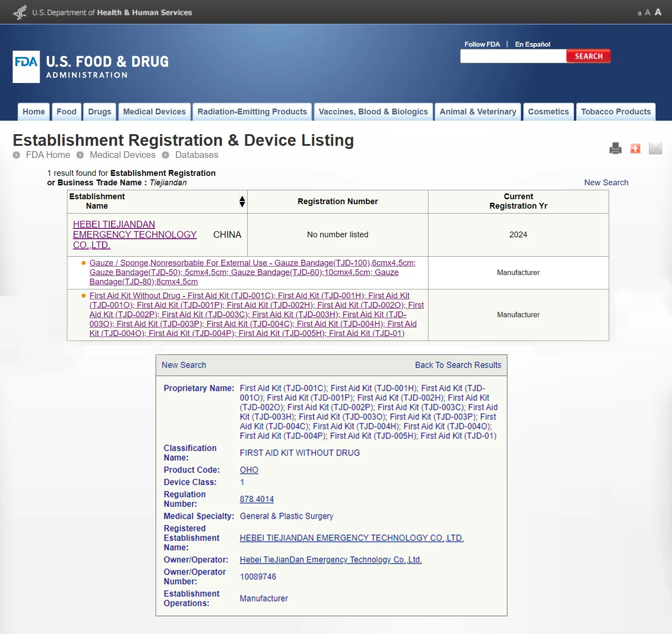Select the smallest text size 'a'
Viewport: 672px width, 634px height.
pos(639,13)
